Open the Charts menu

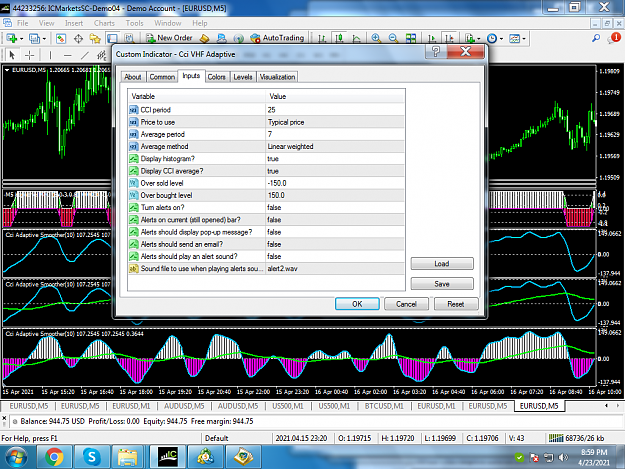pos(104,23)
